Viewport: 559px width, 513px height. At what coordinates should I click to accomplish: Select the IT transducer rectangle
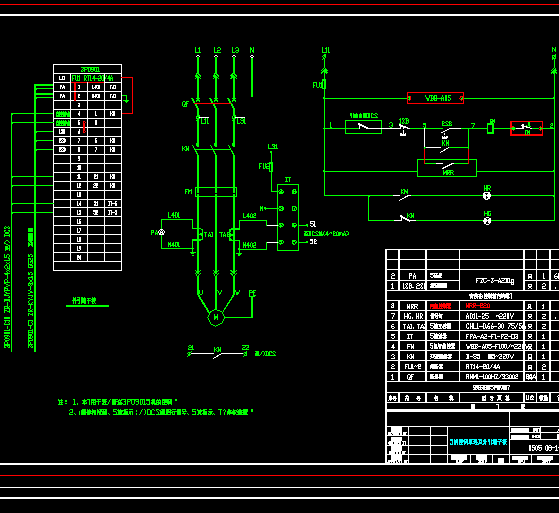[288, 217]
